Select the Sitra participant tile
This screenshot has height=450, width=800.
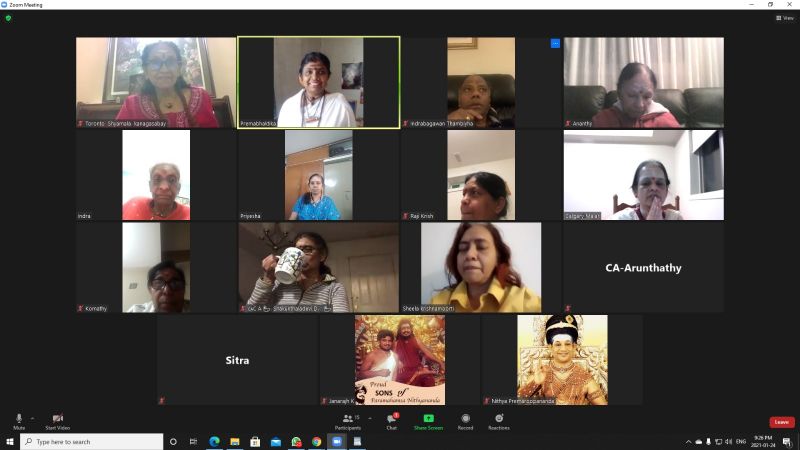pos(237,360)
